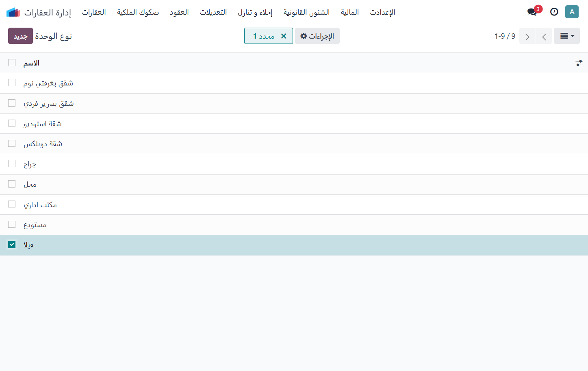Select the شقة استوديو checkbox
The height and width of the screenshot is (371, 588).
(12, 123)
